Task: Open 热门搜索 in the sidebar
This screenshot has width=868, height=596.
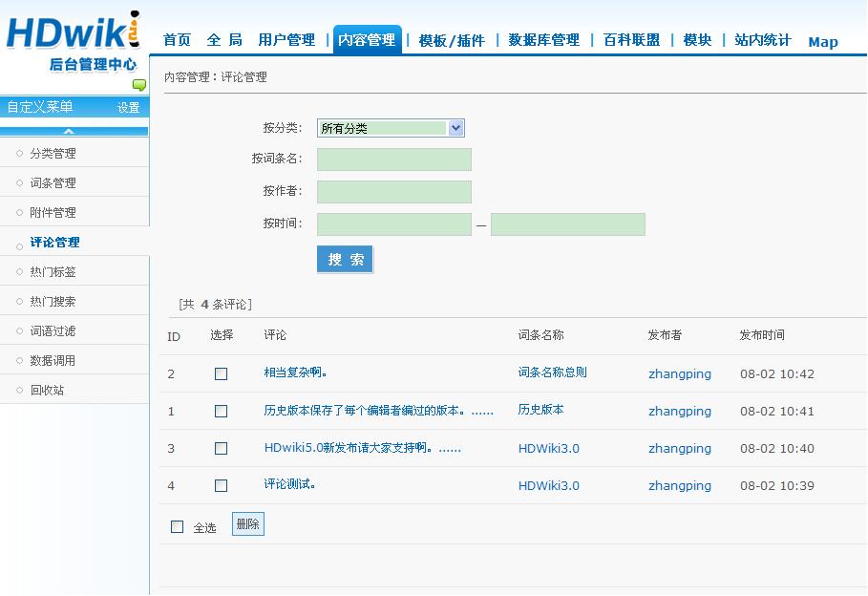Action: tap(53, 301)
